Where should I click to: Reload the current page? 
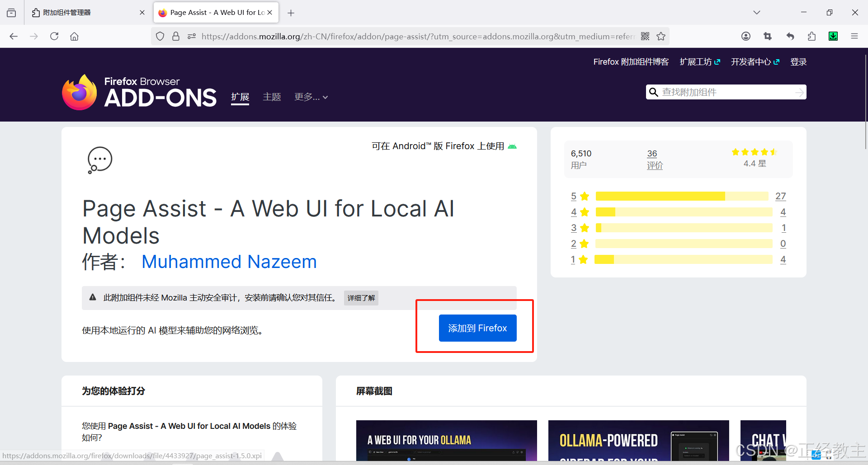54,36
